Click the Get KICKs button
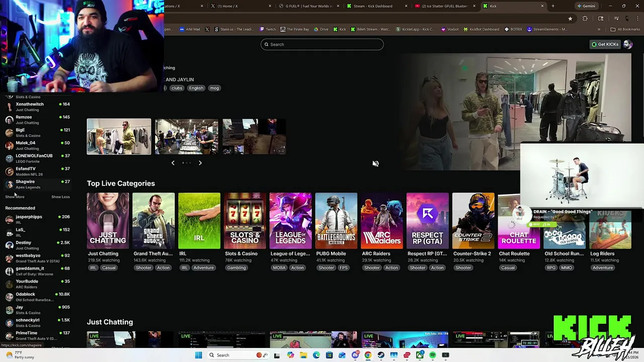The height and width of the screenshot is (362, 644). click(605, 44)
